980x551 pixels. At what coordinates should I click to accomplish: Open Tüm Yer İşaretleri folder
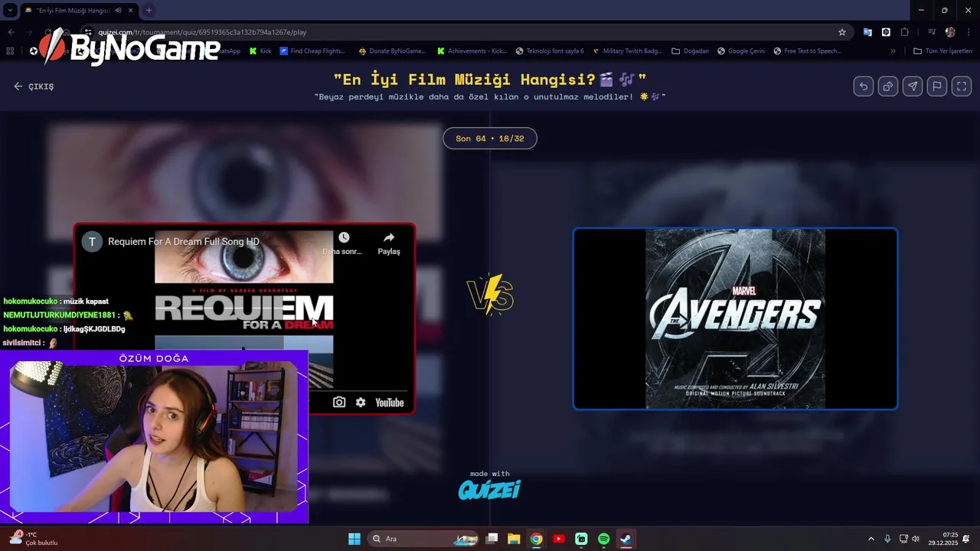click(942, 51)
